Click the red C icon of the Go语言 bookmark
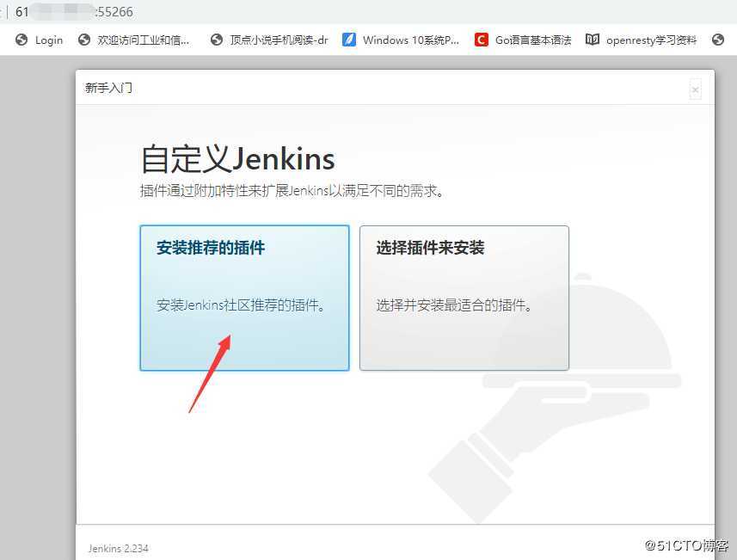 click(482, 40)
